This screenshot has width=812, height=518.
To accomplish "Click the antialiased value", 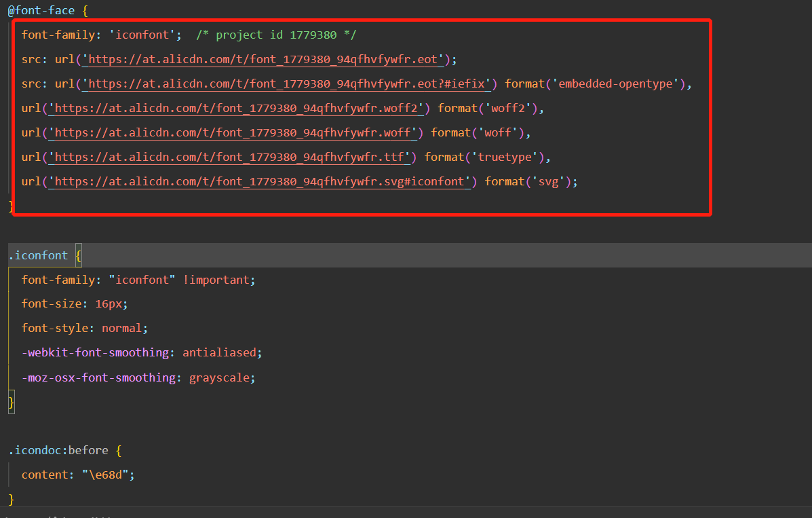I will [219, 352].
